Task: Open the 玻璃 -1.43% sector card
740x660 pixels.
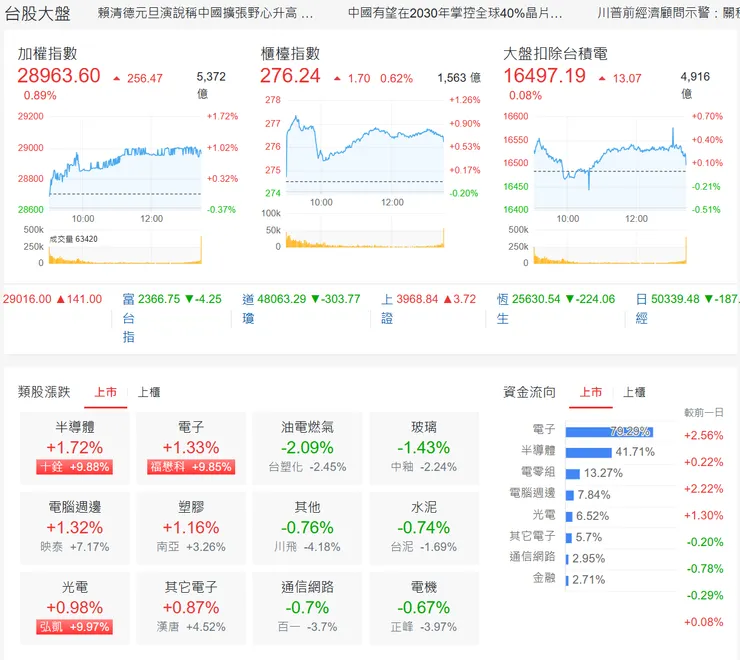Action: click(424, 448)
